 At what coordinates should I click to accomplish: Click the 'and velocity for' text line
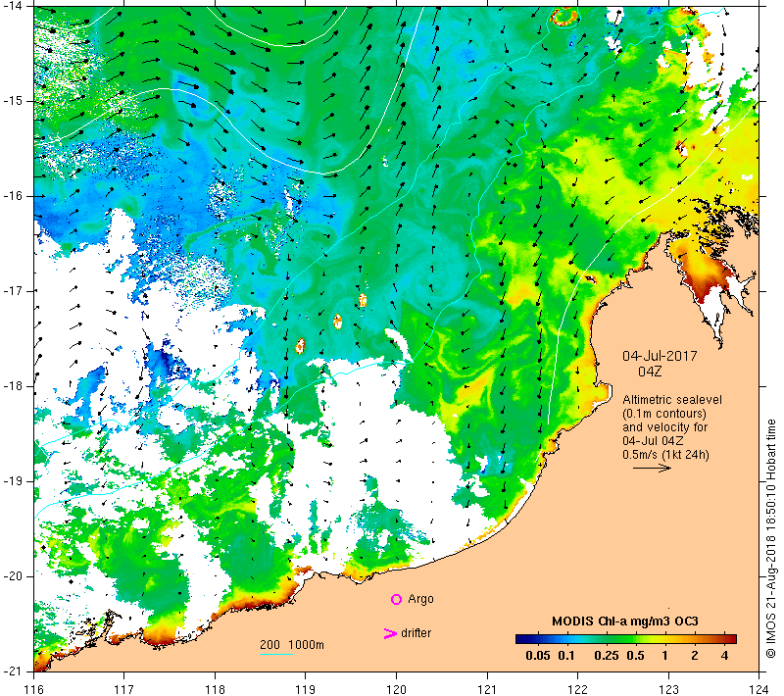coord(665,427)
